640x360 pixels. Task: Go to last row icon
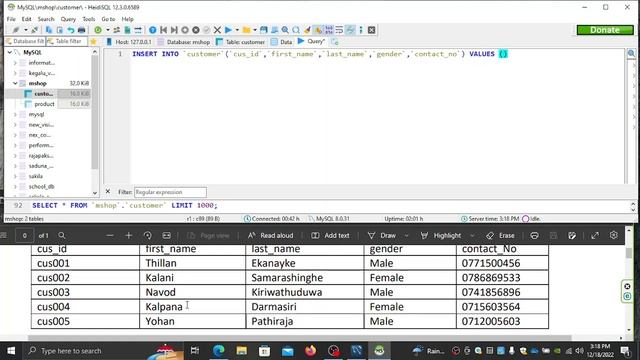click(x=174, y=30)
